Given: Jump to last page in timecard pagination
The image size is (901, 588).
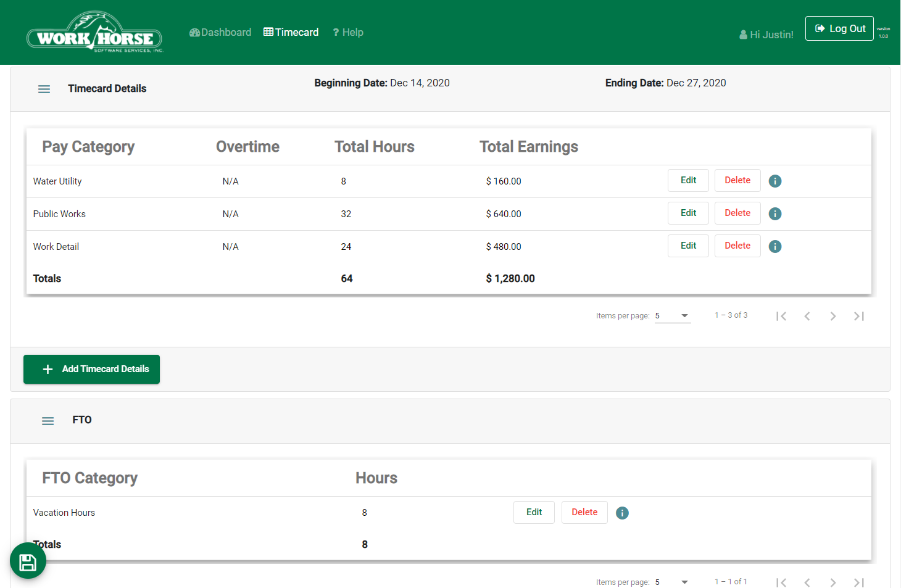Looking at the screenshot, I should (x=858, y=315).
